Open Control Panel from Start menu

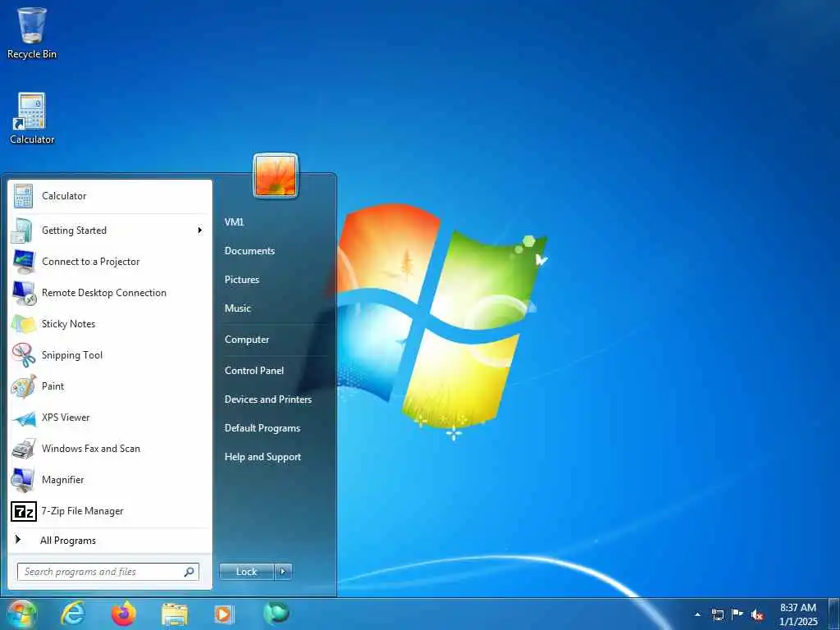(x=254, y=370)
